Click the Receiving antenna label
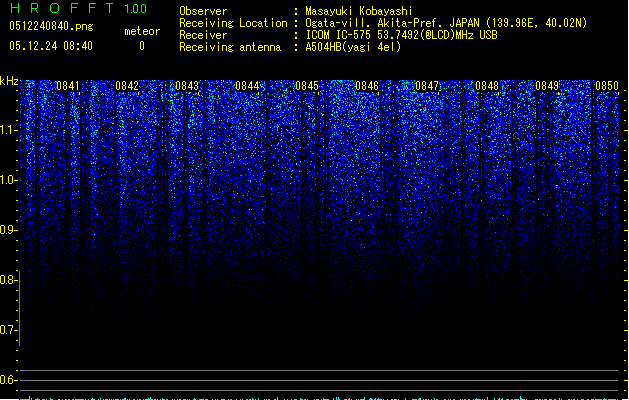The width and height of the screenshot is (629, 400). [230, 47]
